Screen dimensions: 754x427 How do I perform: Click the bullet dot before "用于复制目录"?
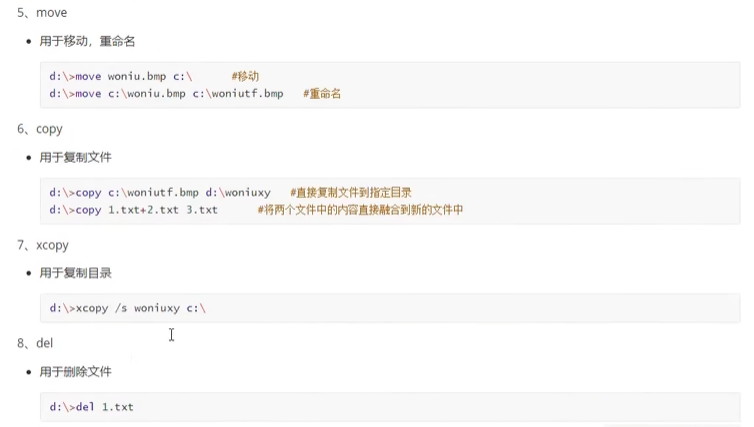tap(29, 273)
